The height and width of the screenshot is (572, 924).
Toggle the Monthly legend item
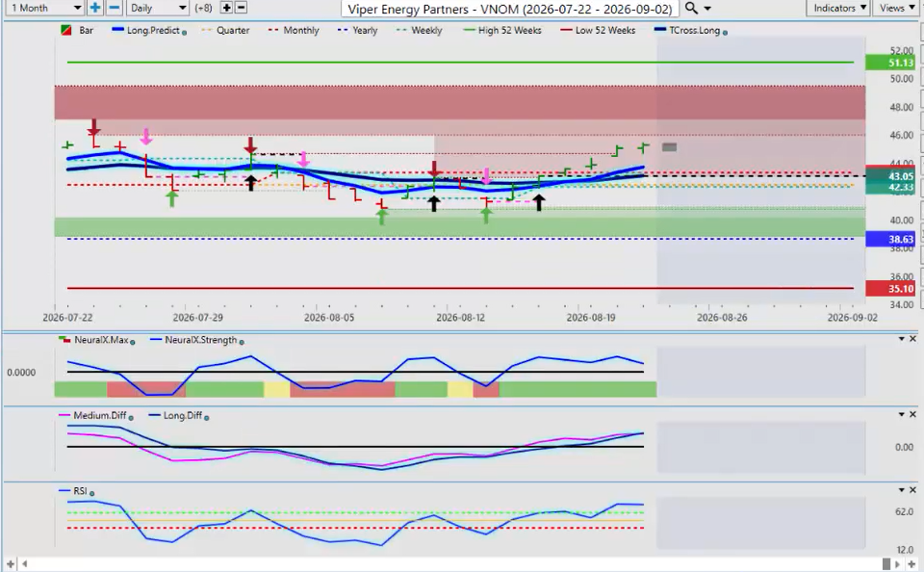294,30
